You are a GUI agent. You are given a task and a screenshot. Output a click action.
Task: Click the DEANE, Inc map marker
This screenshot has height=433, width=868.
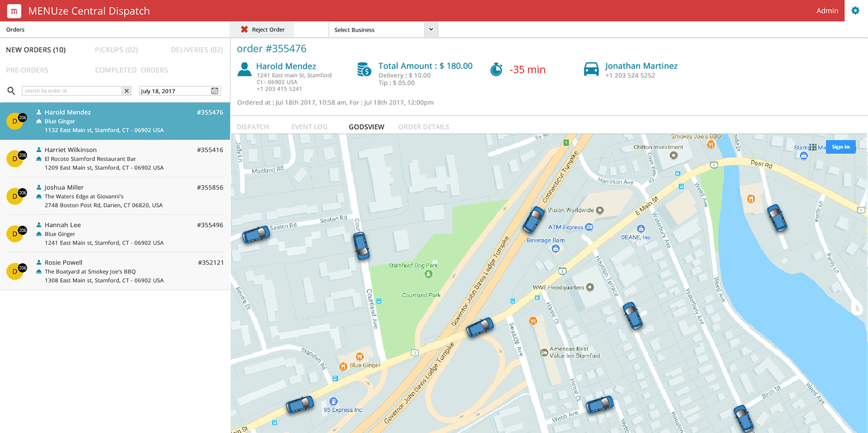tap(641, 229)
